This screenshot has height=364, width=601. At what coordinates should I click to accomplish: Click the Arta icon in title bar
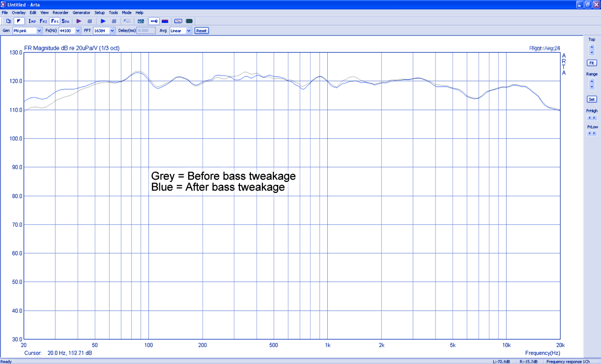coord(4,4)
